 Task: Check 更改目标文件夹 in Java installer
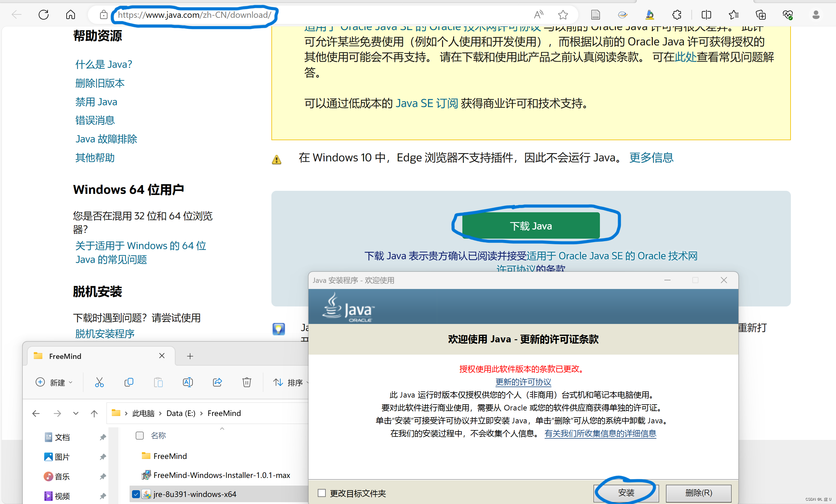(321, 493)
